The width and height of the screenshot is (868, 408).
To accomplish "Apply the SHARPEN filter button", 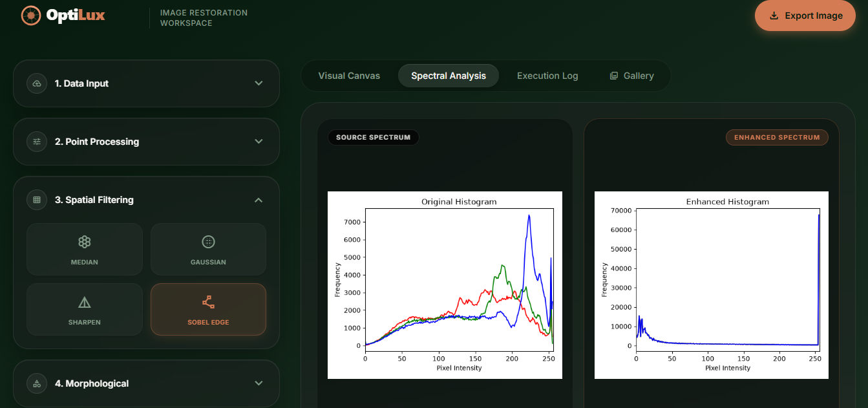I will [85, 309].
